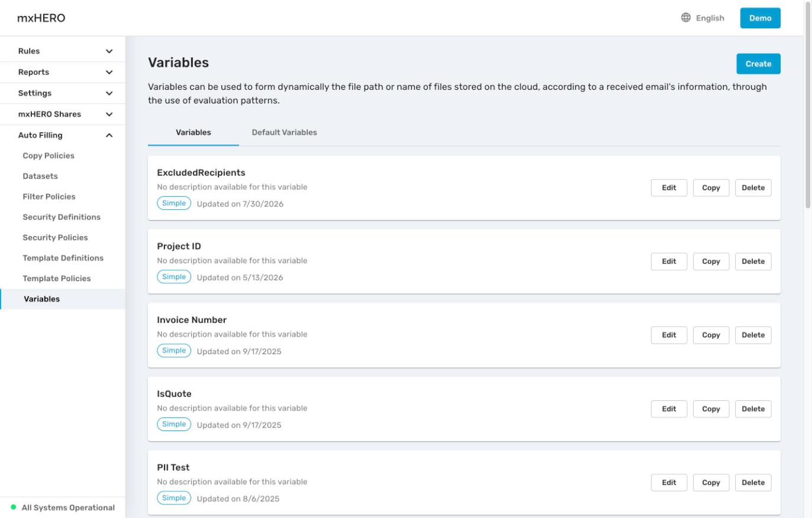Expand the Reports section chevron
812x518 pixels.
pos(109,72)
